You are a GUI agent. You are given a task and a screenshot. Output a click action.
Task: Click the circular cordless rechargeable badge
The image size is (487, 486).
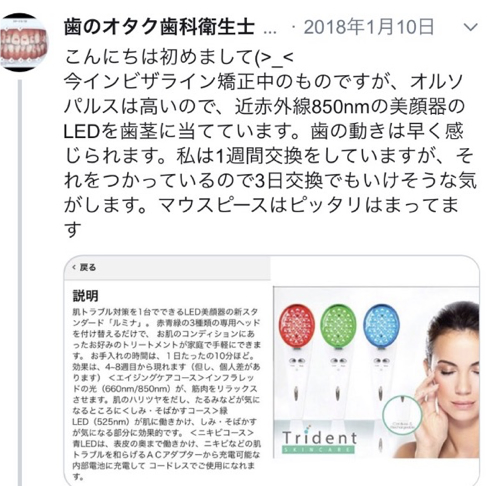[x=402, y=416]
